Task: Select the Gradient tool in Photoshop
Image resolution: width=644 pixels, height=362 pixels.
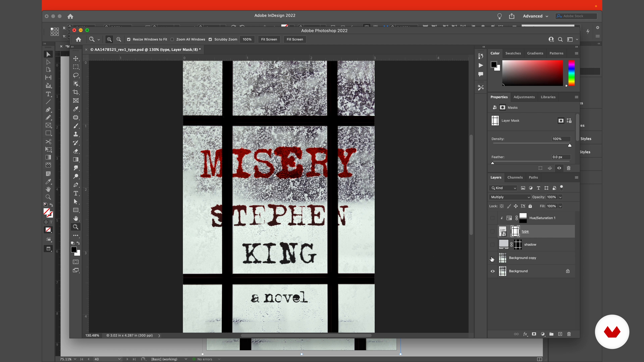Action: coord(76,159)
